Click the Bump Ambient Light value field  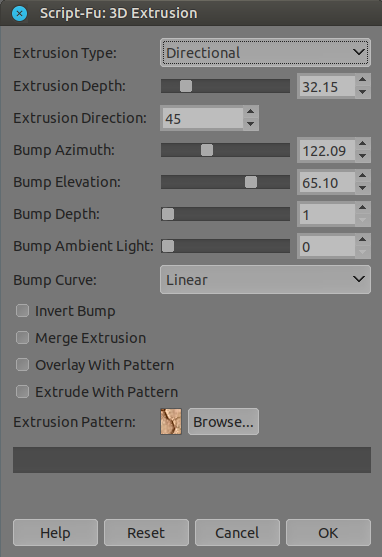click(x=327, y=246)
